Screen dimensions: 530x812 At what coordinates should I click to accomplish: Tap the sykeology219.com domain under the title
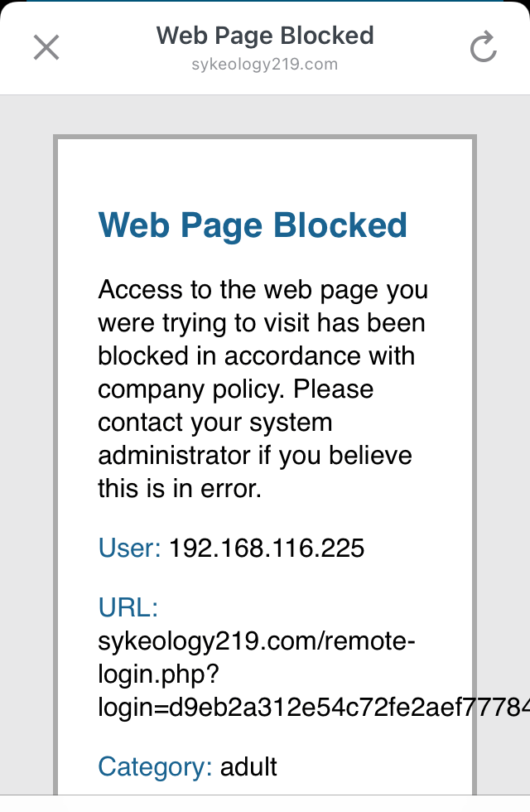(265, 65)
